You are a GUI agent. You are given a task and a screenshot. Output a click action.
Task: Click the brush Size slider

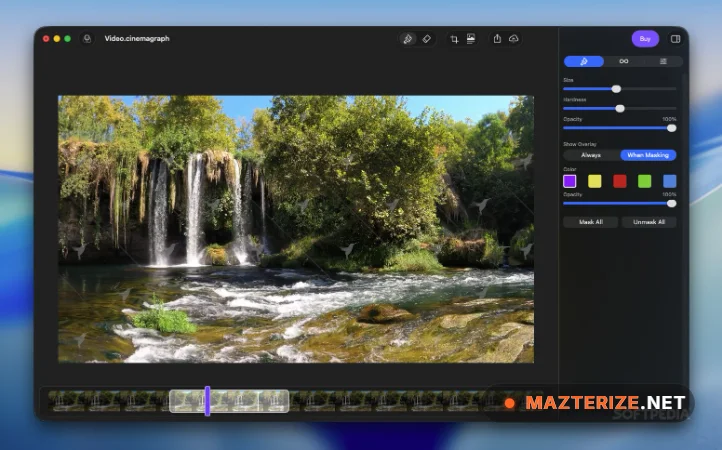click(620, 89)
